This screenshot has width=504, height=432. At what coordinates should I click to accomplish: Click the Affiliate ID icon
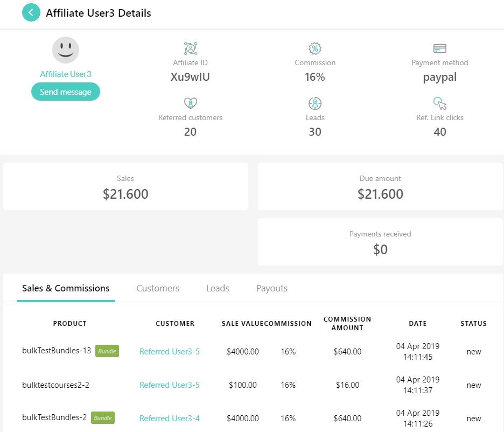tap(190, 48)
